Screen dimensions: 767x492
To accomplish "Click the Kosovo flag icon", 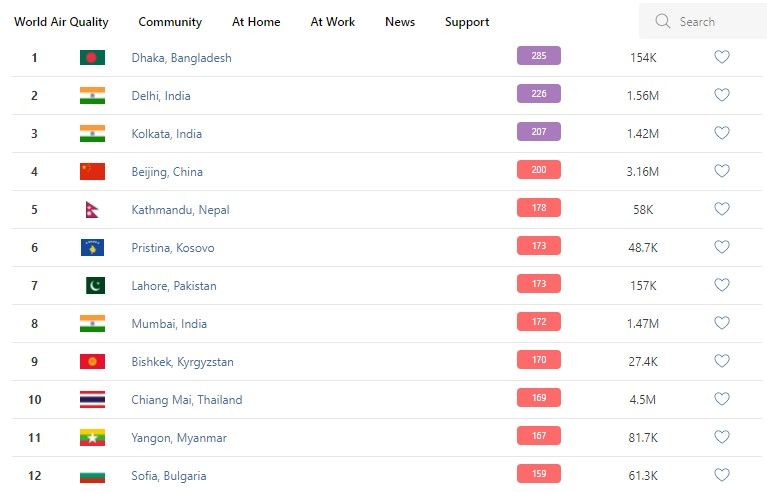I will 92,248.
